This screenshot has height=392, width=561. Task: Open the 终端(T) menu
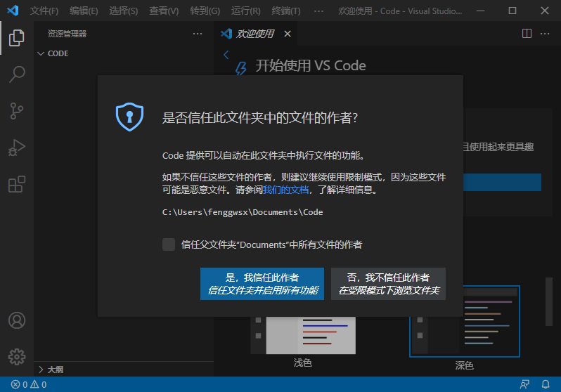point(285,11)
